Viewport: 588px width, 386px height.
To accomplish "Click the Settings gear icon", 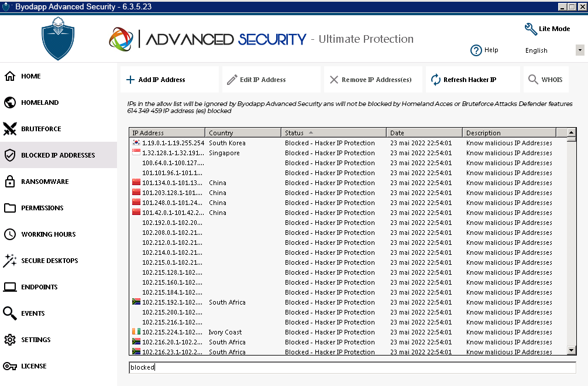I will click(10, 340).
